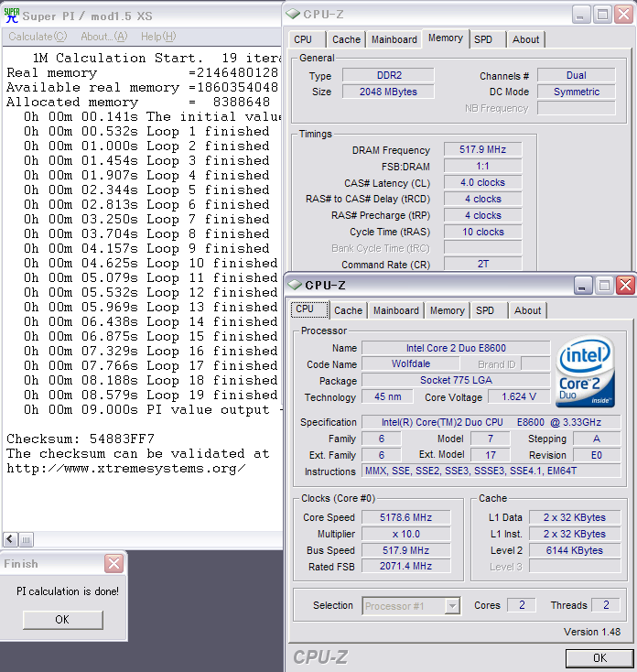637x672 pixels.
Task: Maximize the lower CPU-Z window
Action: tap(604, 285)
